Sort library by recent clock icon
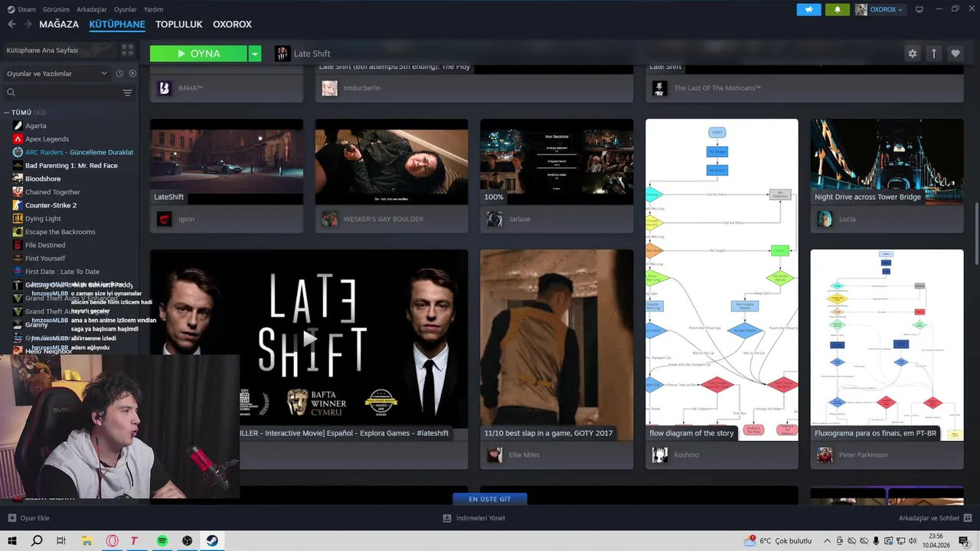The image size is (980, 551). (119, 73)
